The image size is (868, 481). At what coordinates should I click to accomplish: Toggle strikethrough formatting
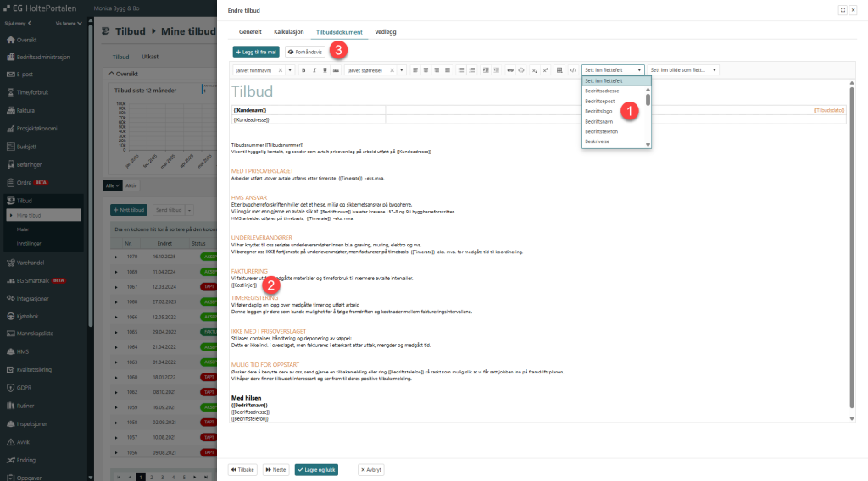336,70
